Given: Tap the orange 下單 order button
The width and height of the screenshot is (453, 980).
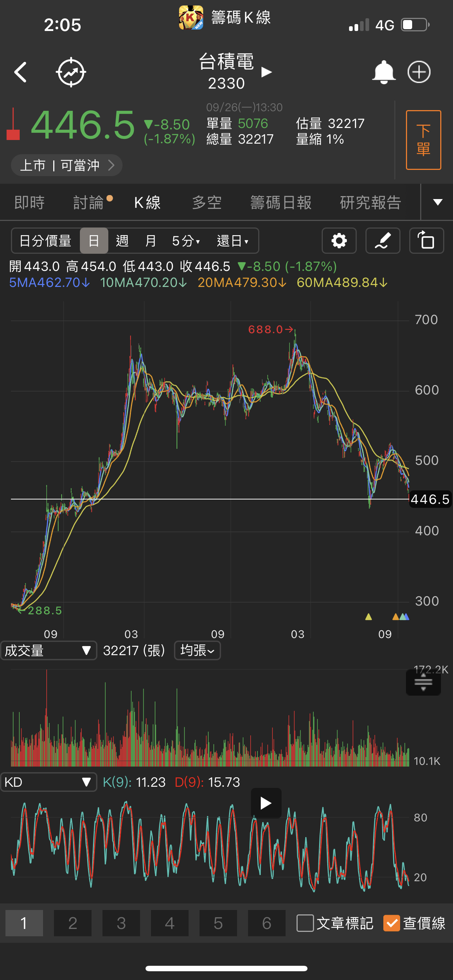Looking at the screenshot, I should pyautogui.click(x=423, y=140).
